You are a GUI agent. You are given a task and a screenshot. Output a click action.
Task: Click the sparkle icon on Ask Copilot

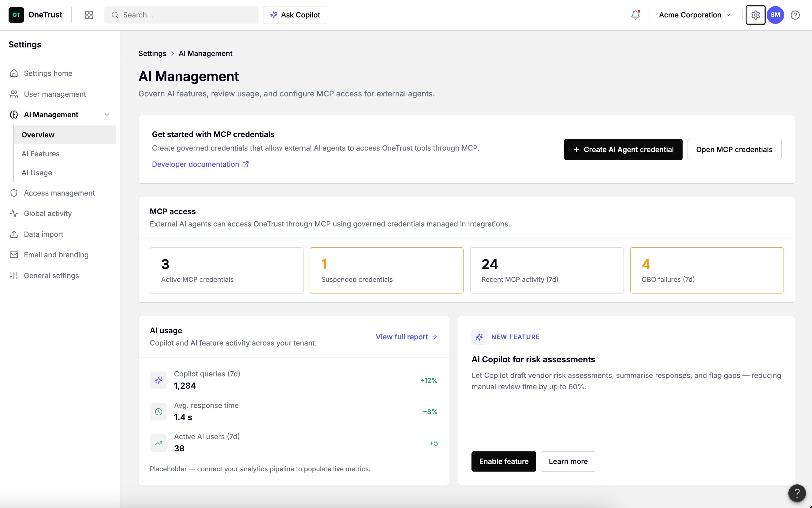click(274, 15)
